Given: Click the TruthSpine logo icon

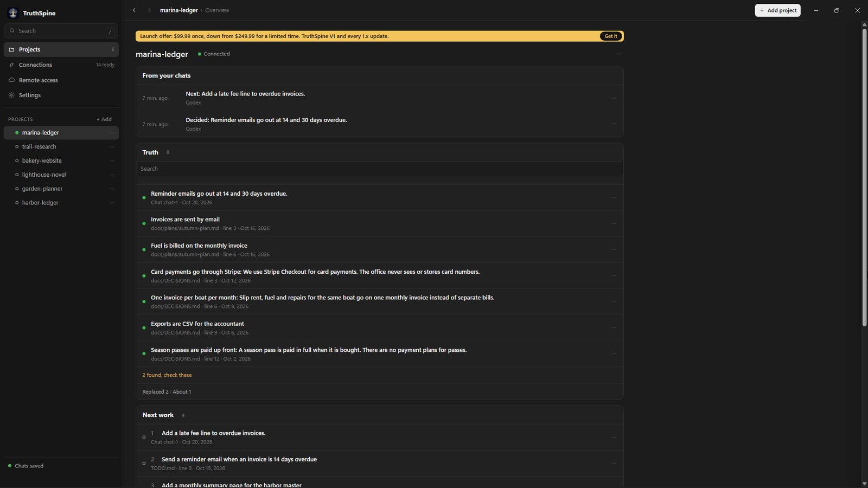Looking at the screenshot, I should coord(13,13).
